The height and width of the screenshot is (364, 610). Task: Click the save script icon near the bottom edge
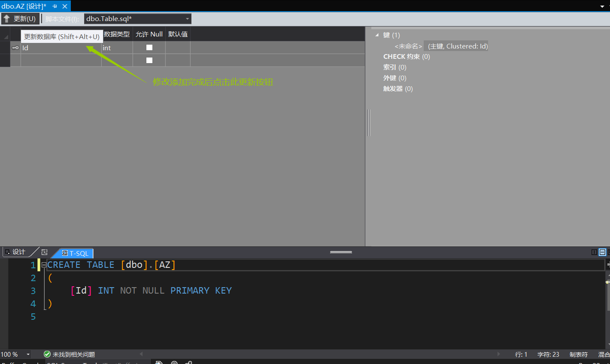159,362
